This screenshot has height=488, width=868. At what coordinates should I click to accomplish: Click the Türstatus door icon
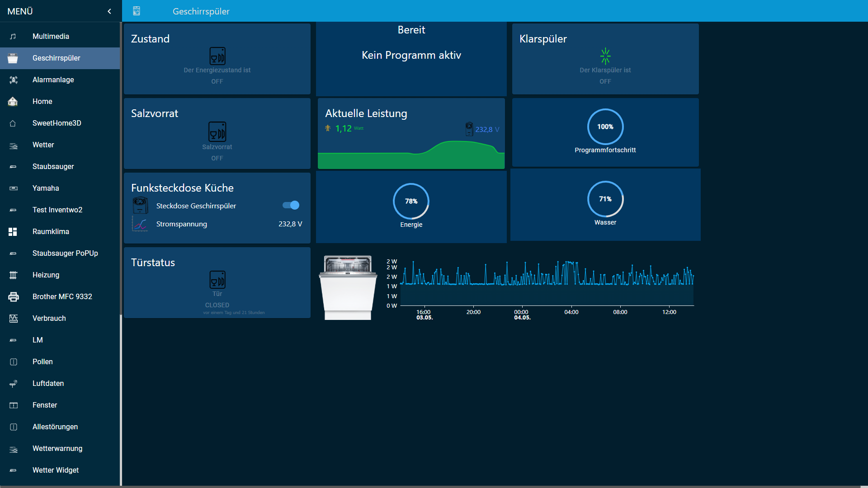(217, 280)
